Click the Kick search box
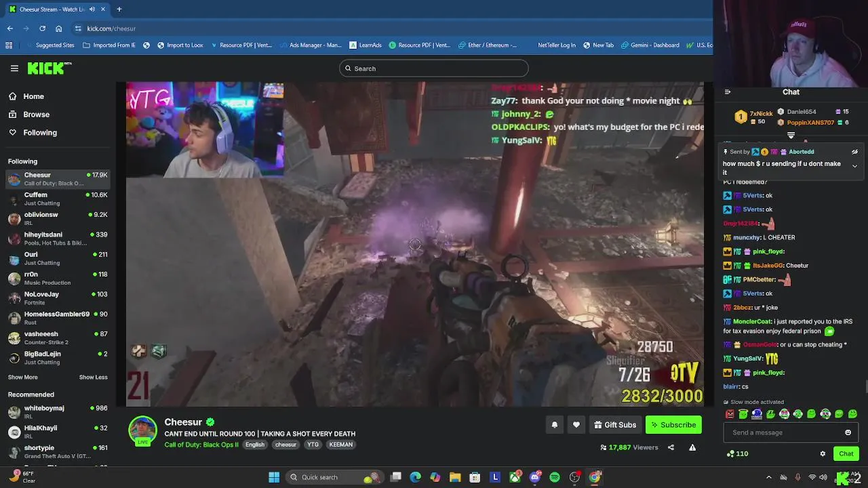868x488 pixels. (434, 68)
